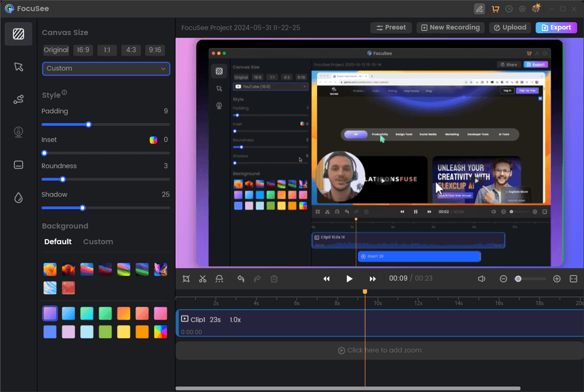The width and height of the screenshot is (584, 392).
Task: Delete selection with trash icon
Action: [274, 279]
